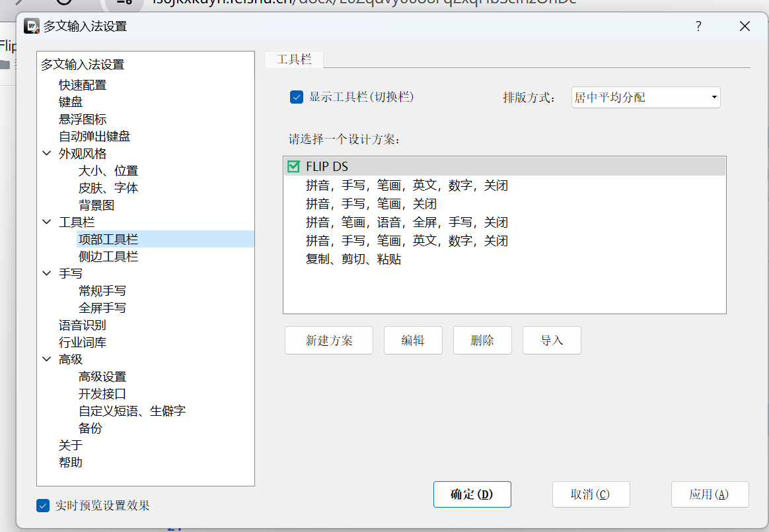Click the 导入 button
This screenshot has width=769, height=532.
pos(552,341)
